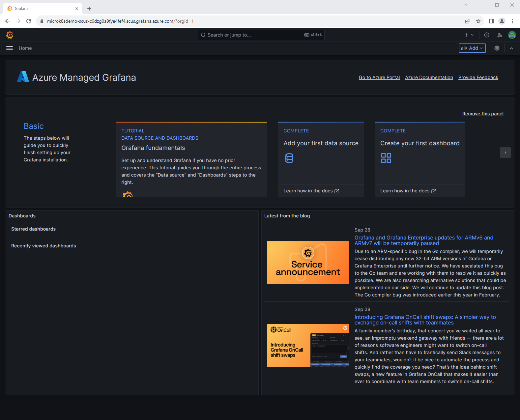Collapse the top bar with chevron

click(511, 48)
